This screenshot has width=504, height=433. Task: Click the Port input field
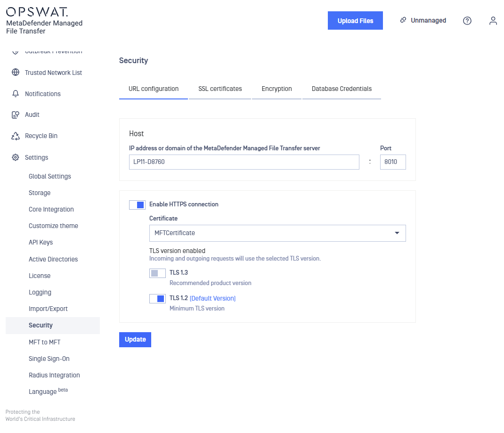[x=393, y=162]
